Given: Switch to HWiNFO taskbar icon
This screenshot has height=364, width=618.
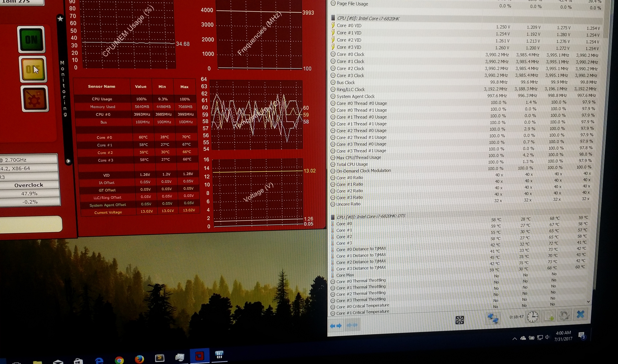Looking at the screenshot, I should click(x=219, y=355).
